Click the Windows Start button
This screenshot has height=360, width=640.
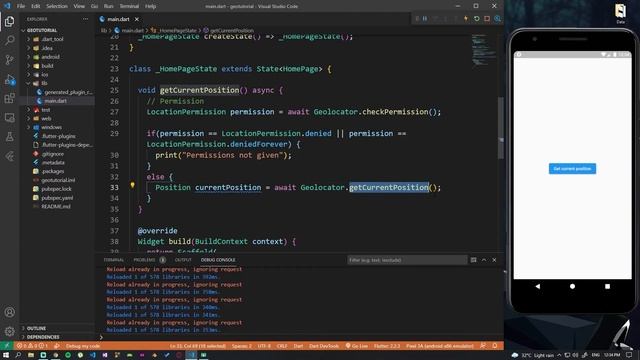[6, 355]
